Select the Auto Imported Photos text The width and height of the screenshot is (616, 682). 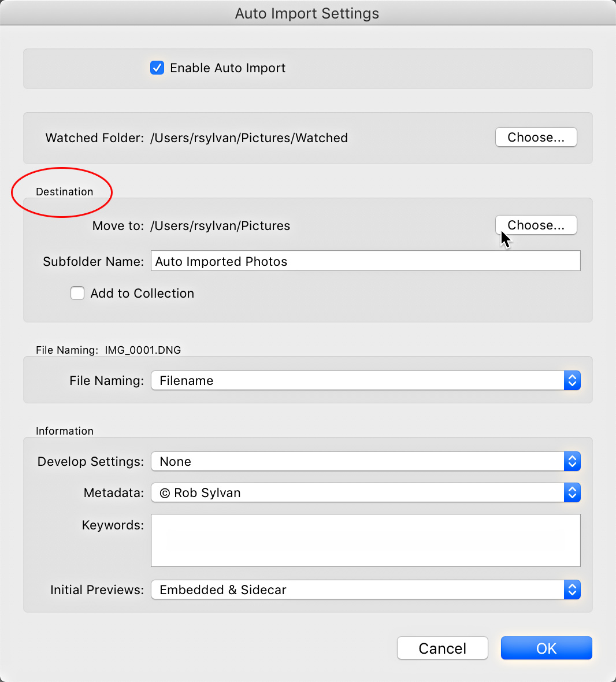coord(220,261)
